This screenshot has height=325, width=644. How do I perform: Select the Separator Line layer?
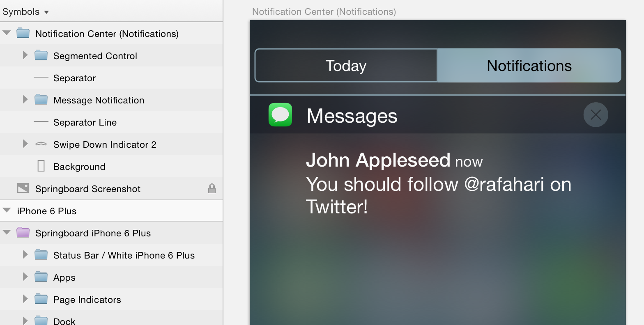[x=111, y=122]
